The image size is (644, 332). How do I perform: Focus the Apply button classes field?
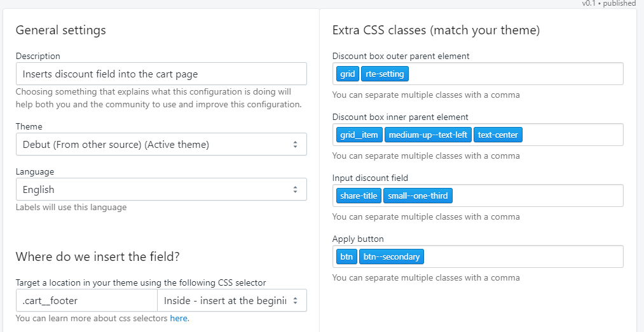521,257
